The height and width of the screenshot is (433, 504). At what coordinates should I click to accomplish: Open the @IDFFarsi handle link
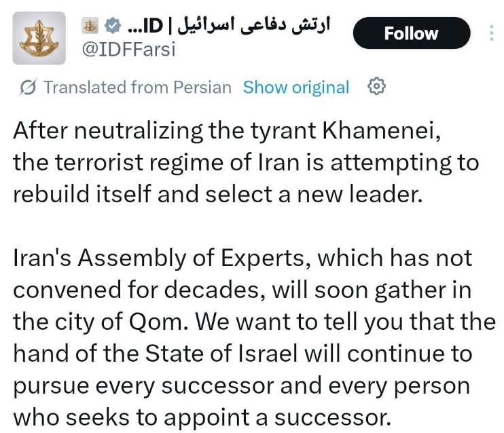[x=129, y=48]
